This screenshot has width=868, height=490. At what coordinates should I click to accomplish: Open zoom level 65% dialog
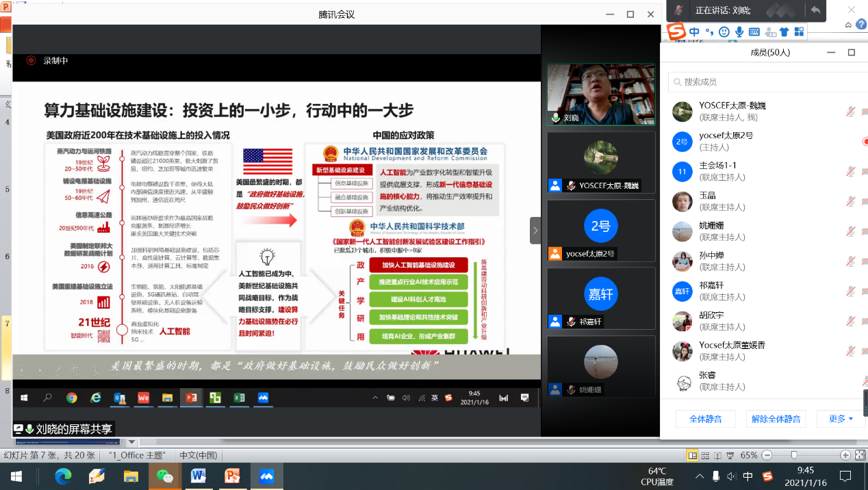(x=749, y=455)
